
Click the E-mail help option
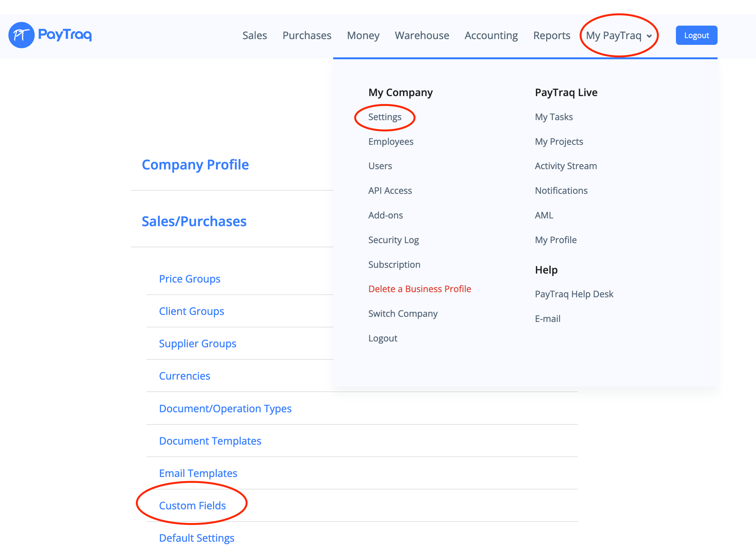(x=547, y=318)
